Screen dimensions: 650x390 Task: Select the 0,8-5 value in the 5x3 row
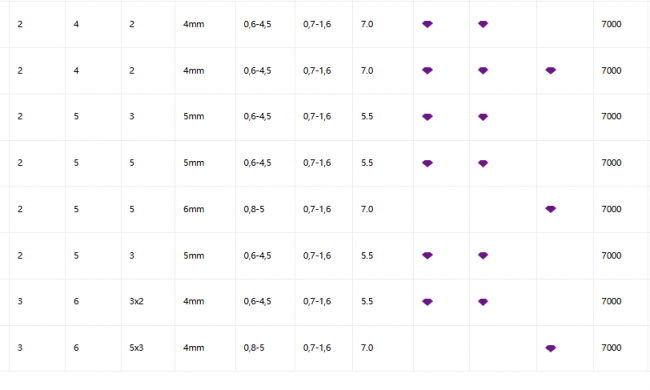254,348
